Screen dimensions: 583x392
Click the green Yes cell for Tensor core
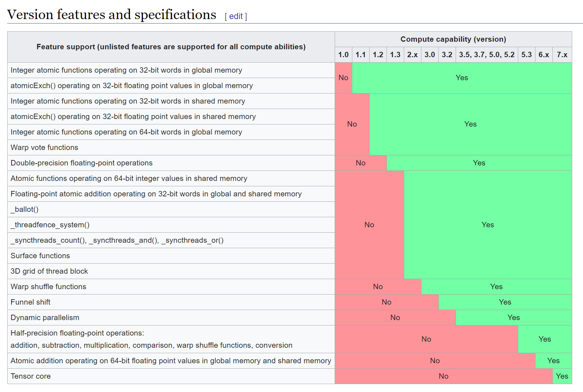tap(562, 376)
